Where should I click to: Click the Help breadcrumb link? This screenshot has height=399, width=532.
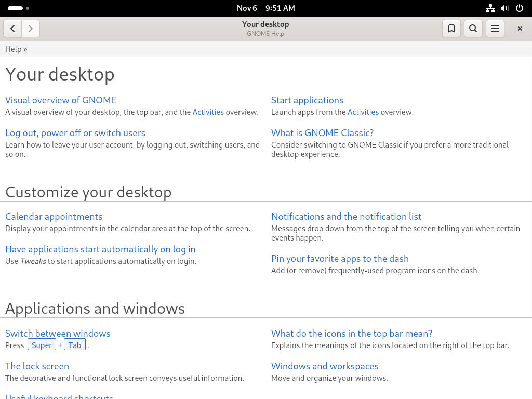pyautogui.click(x=13, y=49)
